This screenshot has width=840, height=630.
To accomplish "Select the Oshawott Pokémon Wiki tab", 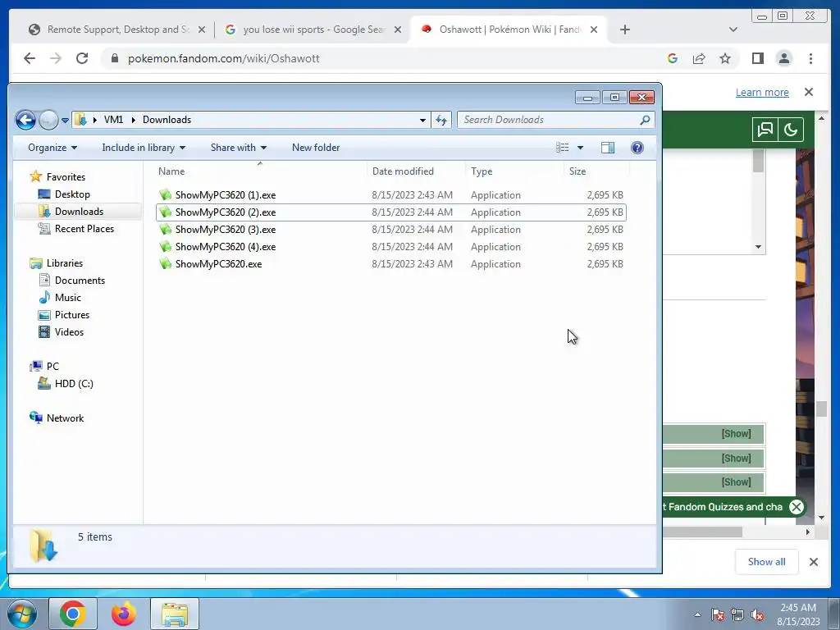I will pos(509,30).
